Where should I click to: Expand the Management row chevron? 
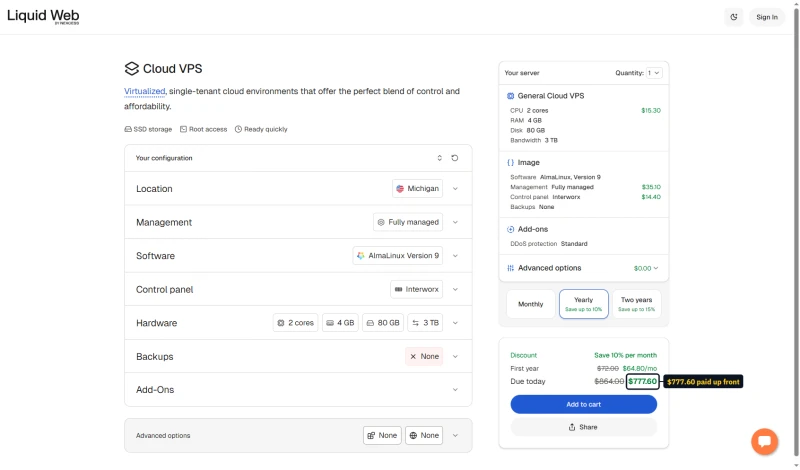pos(455,222)
